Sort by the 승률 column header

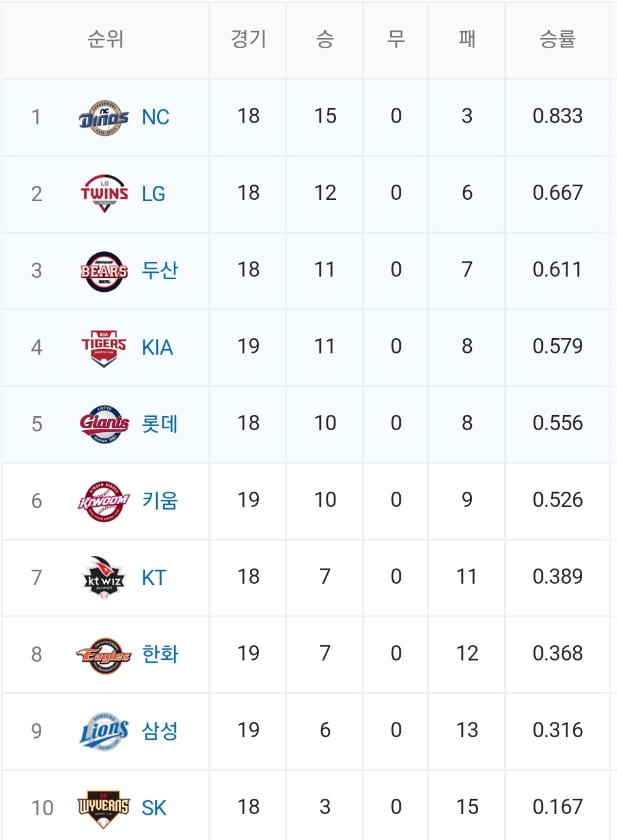(x=557, y=39)
